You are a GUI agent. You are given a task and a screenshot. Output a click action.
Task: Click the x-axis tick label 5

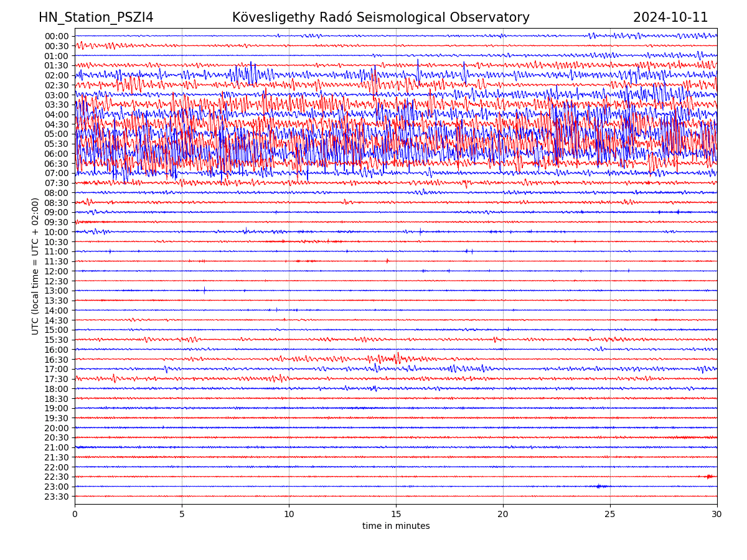[x=182, y=514]
